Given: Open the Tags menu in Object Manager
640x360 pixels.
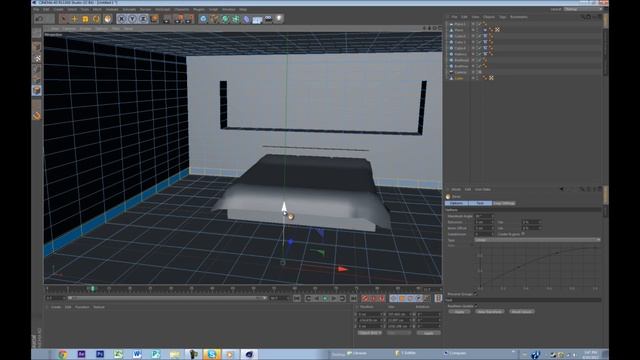Looking at the screenshot, I should [x=502, y=17].
